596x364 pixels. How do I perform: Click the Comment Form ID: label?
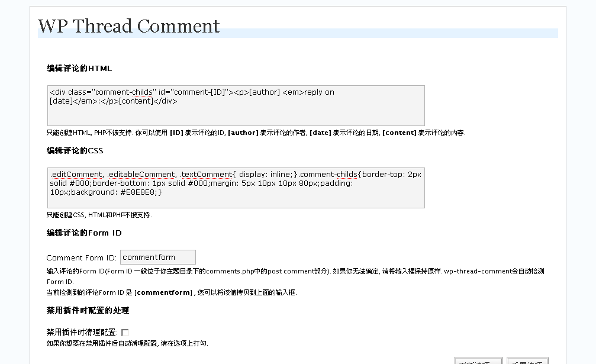pyautogui.click(x=81, y=257)
